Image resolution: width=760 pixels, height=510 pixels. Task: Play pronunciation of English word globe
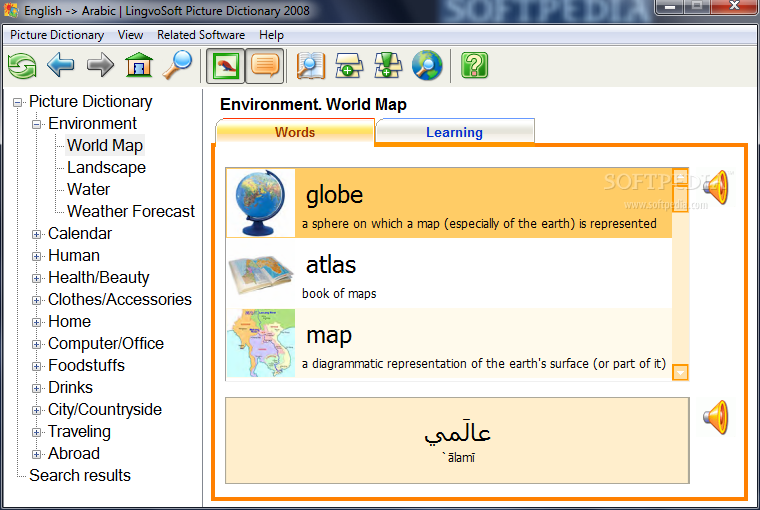[715, 188]
